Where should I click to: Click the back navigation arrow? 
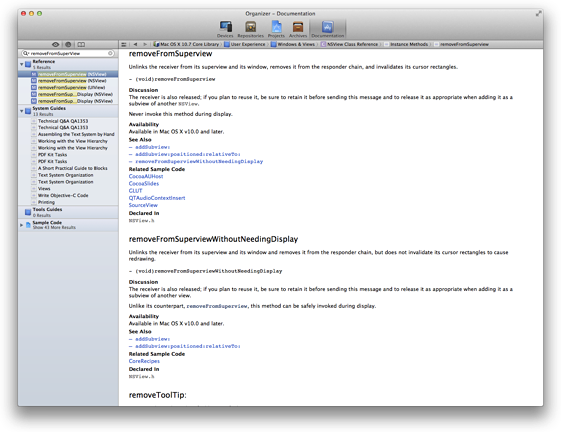pos(136,44)
